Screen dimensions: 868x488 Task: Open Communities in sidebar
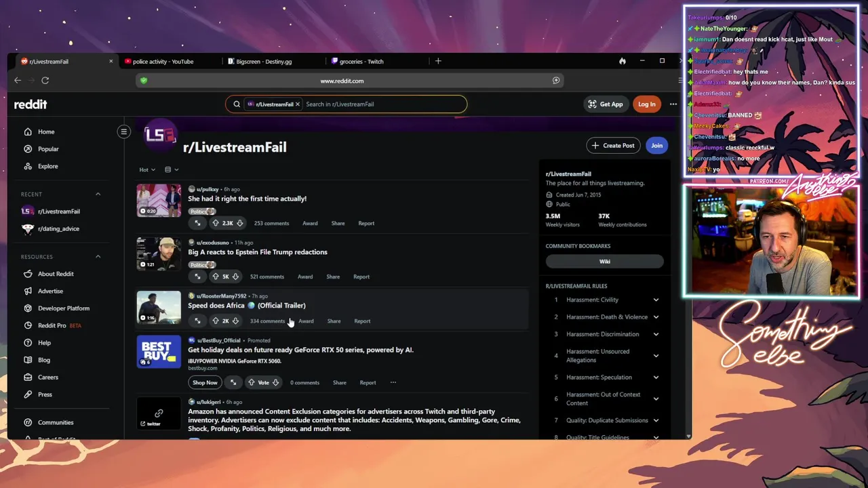coord(56,422)
